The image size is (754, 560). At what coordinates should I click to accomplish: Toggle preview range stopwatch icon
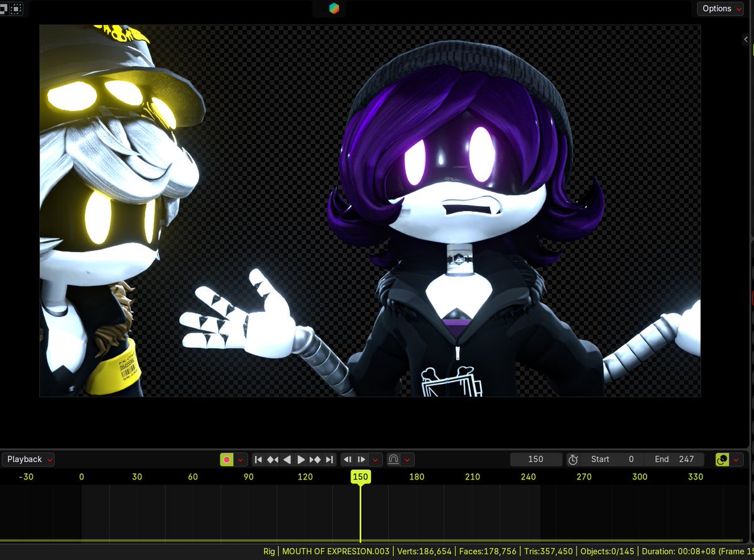point(573,459)
